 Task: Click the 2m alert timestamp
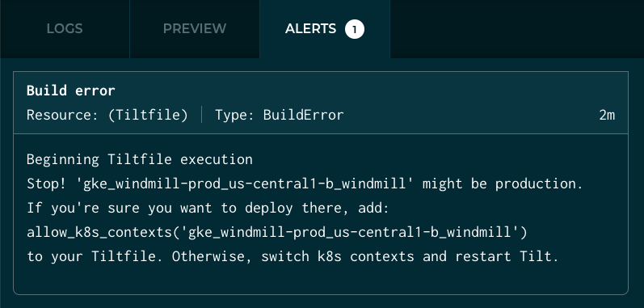(607, 115)
